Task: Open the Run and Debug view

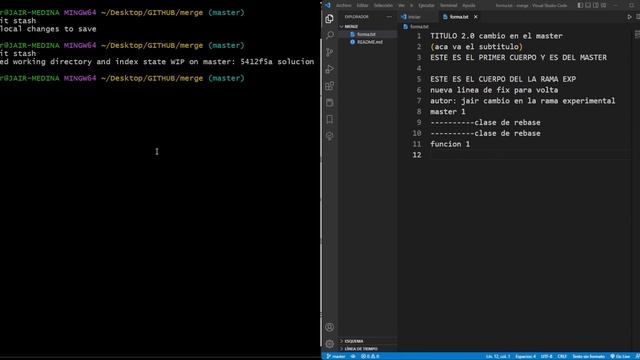Action: (x=329, y=69)
